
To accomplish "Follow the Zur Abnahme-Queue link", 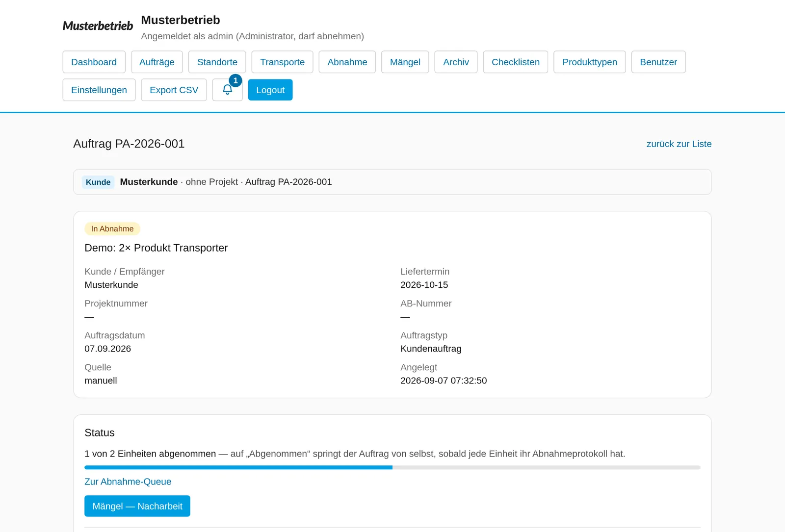I will [x=128, y=482].
